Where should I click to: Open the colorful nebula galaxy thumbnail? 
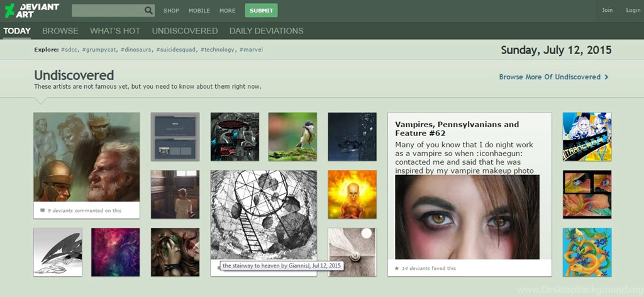coord(116,252)
